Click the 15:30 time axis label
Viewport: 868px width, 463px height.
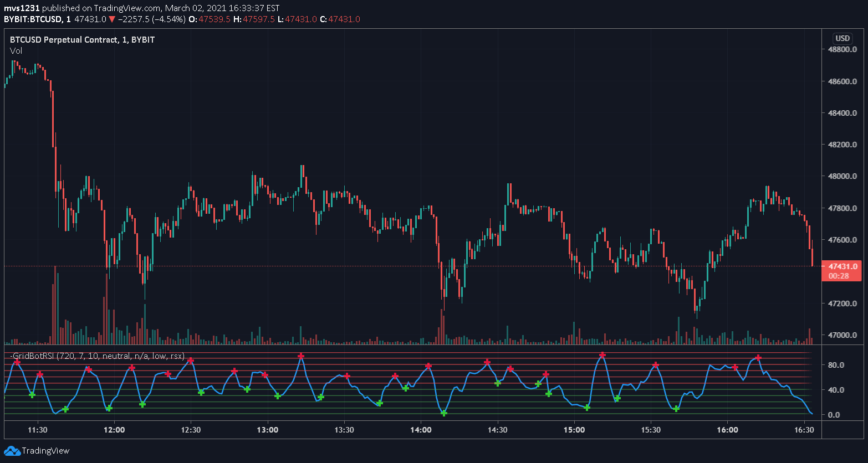650,429
